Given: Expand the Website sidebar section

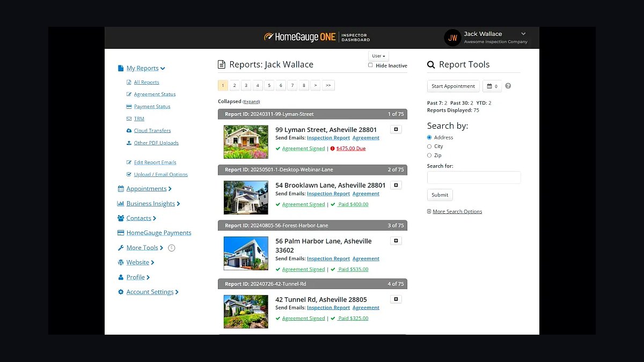Looking at the screenshot, I should (152, 263).
